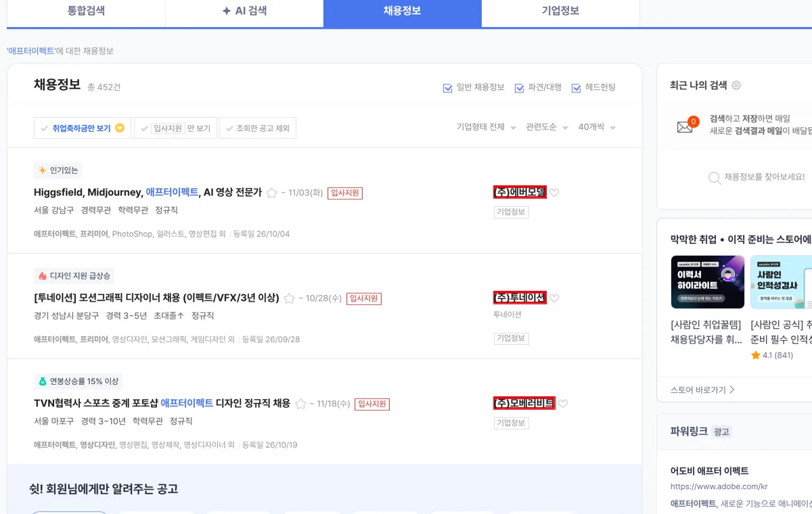Viewport: 812px width, 514px height.
Task: Click the 광고 label beside 파워링크
Action: (x=721, y=431)
